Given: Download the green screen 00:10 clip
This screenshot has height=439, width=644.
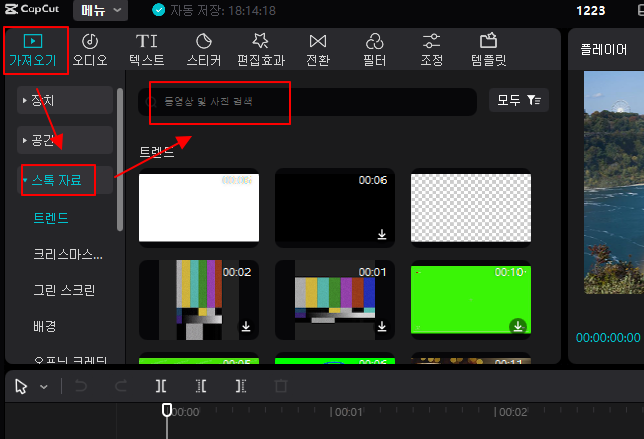Looking at the screenshot, I should 518,326.
